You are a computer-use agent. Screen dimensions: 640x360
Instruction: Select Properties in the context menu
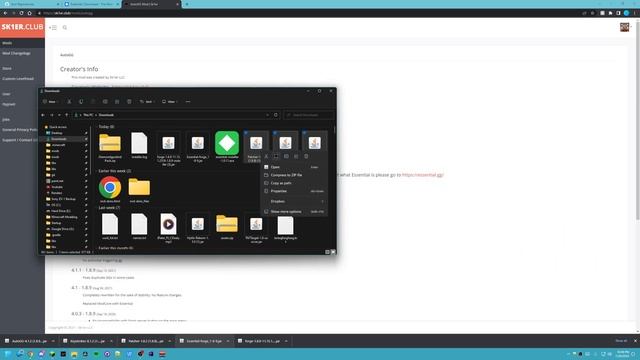[x=293, y=191]
